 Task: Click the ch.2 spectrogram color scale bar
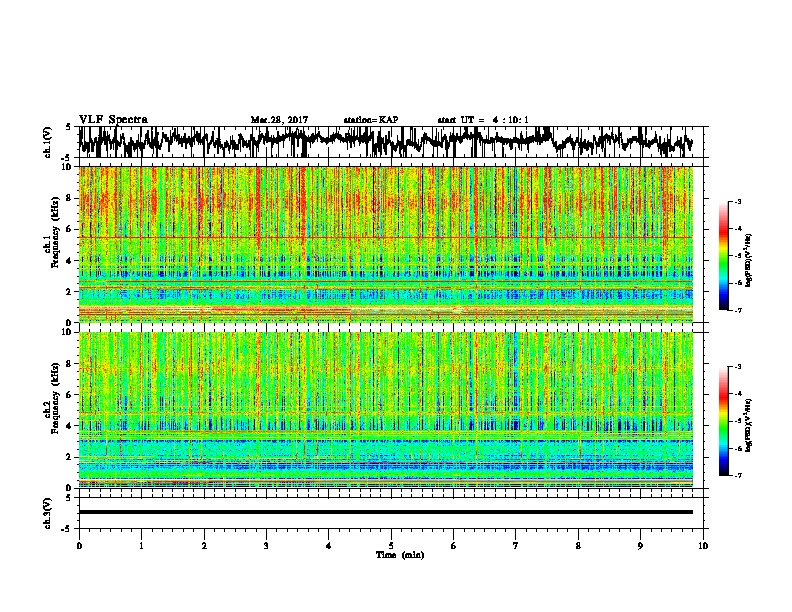723,421
